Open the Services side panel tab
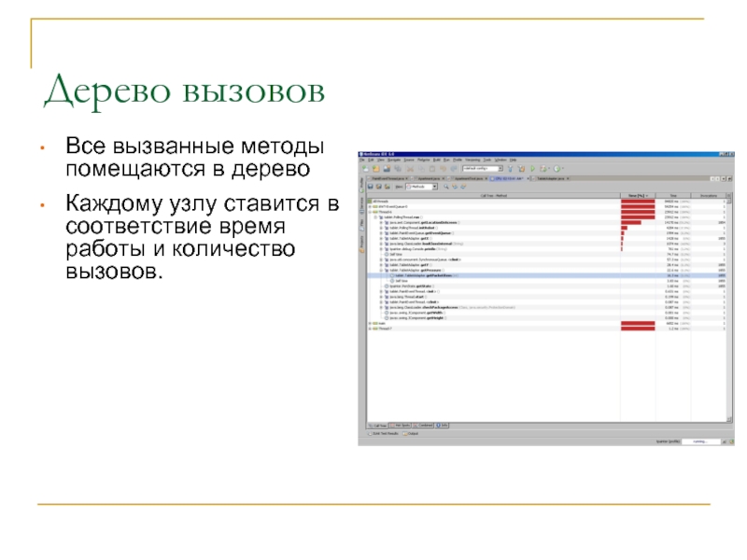 point(361,205)
